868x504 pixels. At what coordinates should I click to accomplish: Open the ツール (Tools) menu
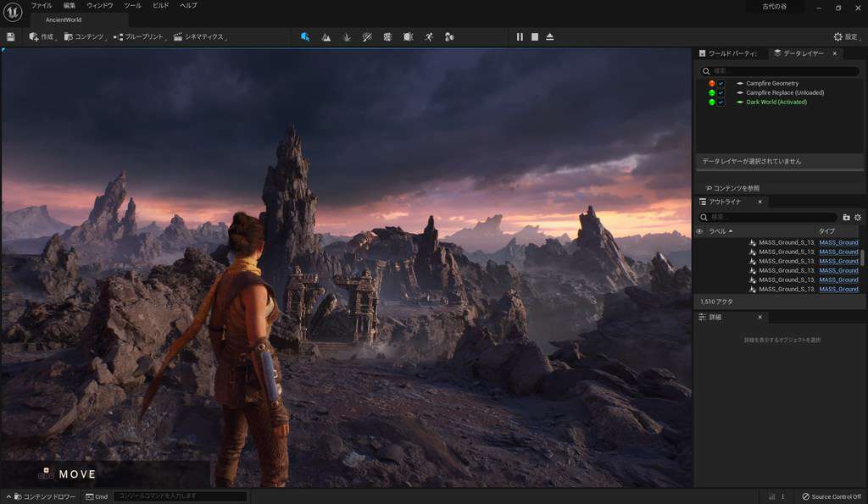(x=132, y=6)
